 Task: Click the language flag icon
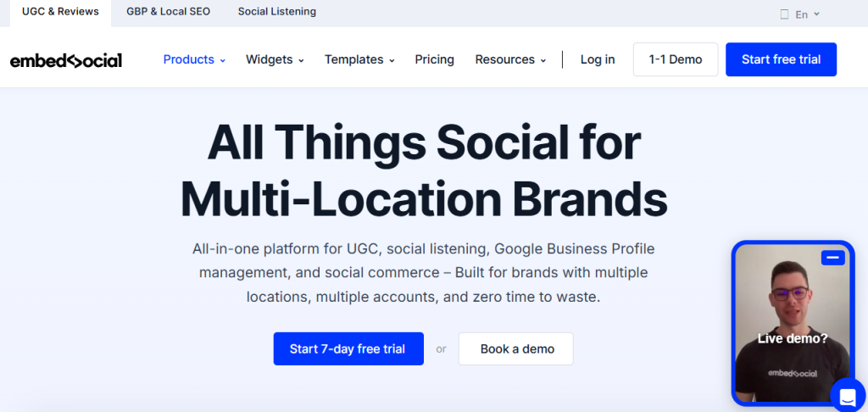point(784,14)
